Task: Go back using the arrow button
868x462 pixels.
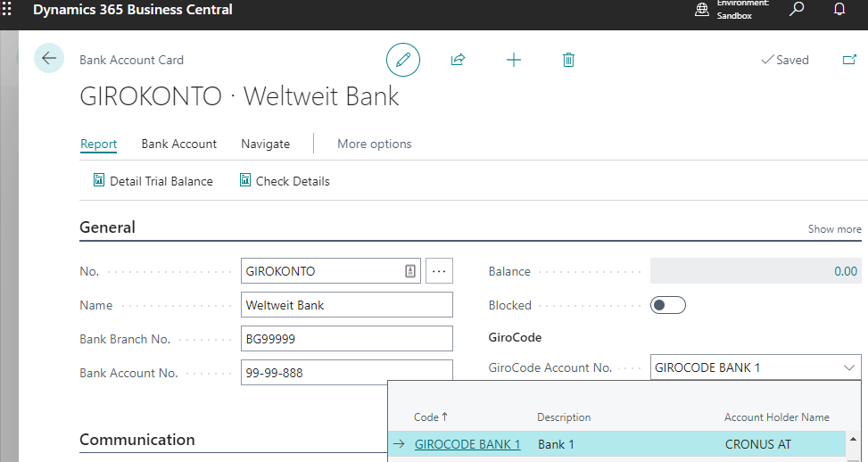Action: [49, 59]
